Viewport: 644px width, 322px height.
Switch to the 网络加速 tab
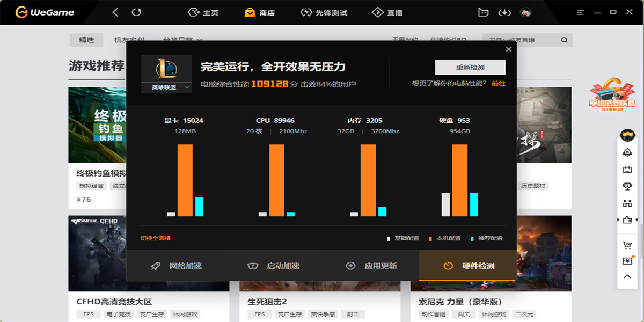coord(175,266)
